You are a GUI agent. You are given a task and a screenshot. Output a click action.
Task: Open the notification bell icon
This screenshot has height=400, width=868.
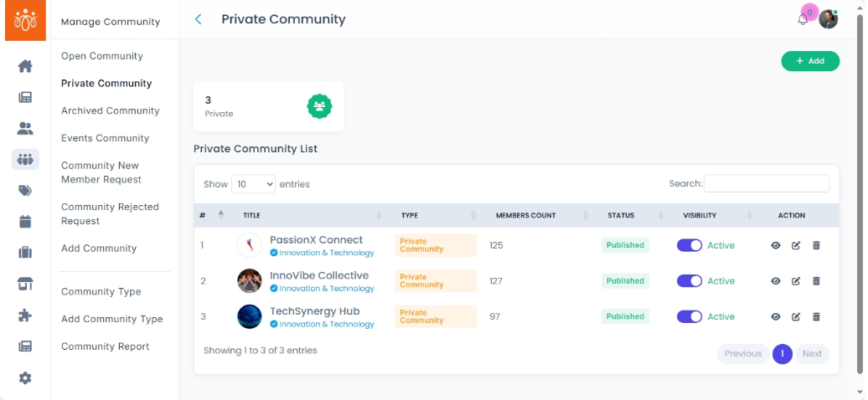803,19
